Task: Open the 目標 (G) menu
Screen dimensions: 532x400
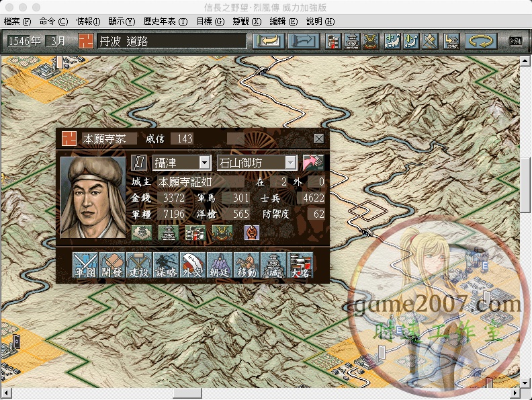Action: (x=210, y=22)
